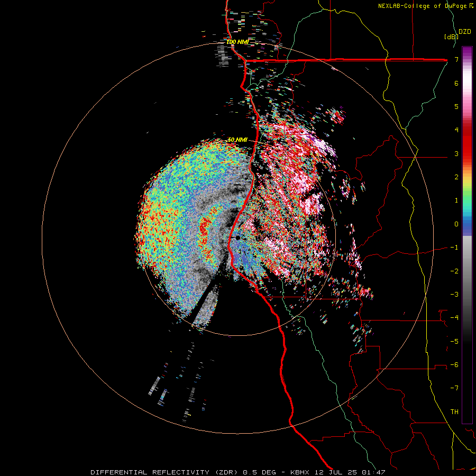Click the 100 NMI range ring label

(237, 42)
